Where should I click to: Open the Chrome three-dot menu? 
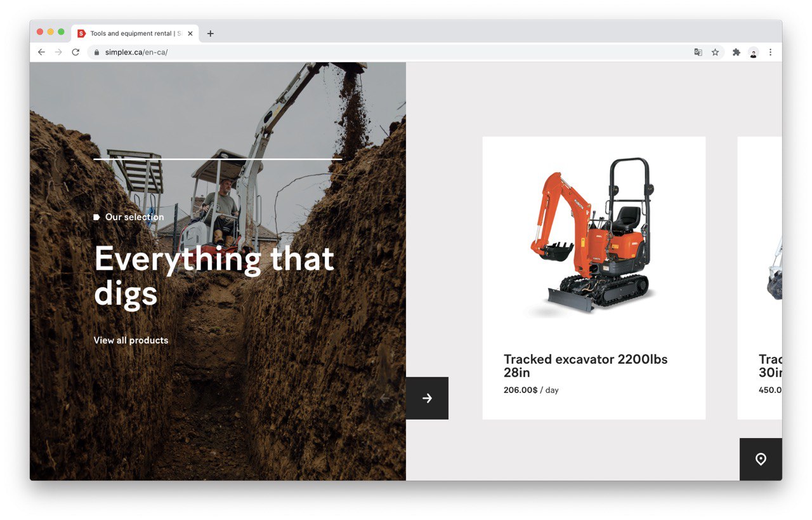(x=771, y=52)
